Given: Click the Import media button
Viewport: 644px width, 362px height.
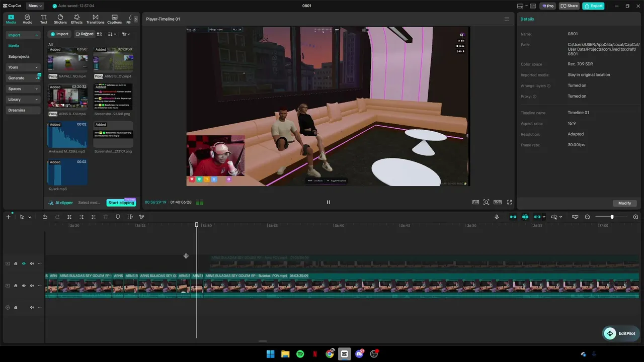Looking at the screenshot, I should pos(59,34).
